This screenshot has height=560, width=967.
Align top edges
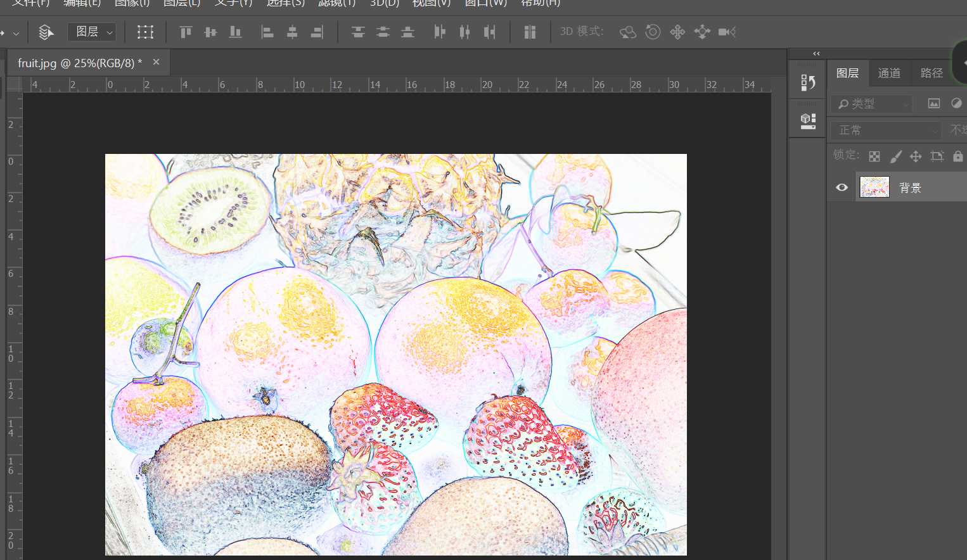[186, 32]
